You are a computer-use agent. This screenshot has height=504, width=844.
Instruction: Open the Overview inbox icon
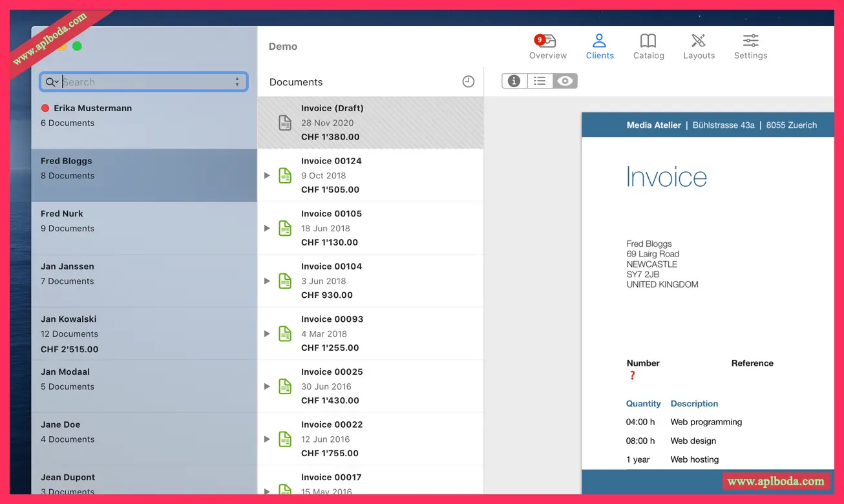(x=547, y=41)
